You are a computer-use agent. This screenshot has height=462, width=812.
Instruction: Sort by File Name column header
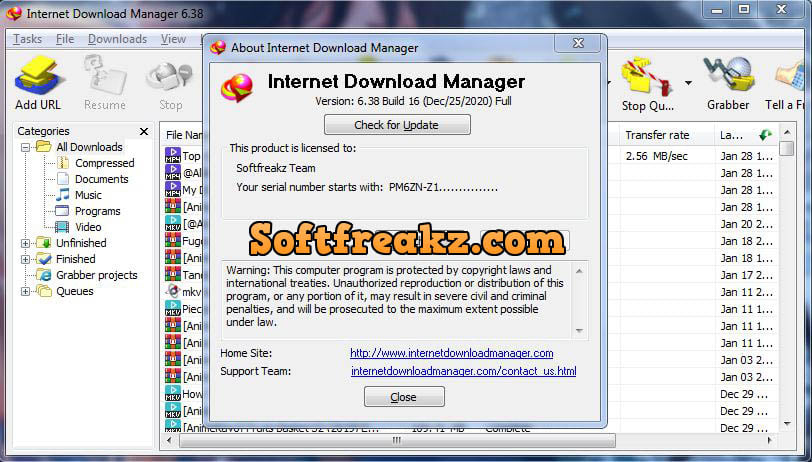184,135
